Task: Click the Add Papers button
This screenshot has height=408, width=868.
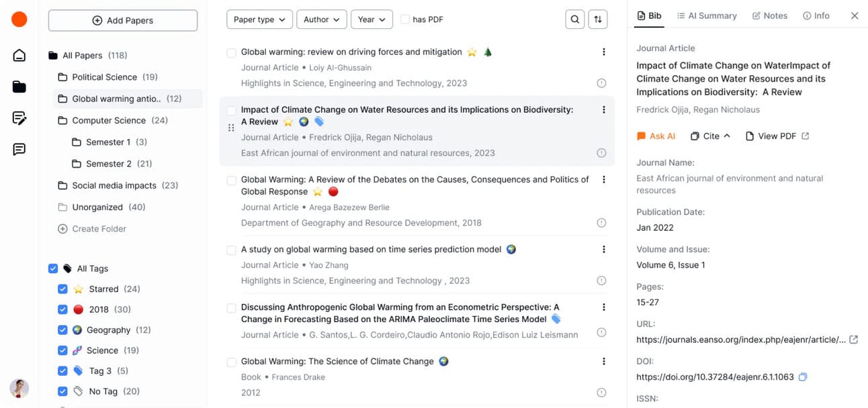Action: (x=123, y=20)
